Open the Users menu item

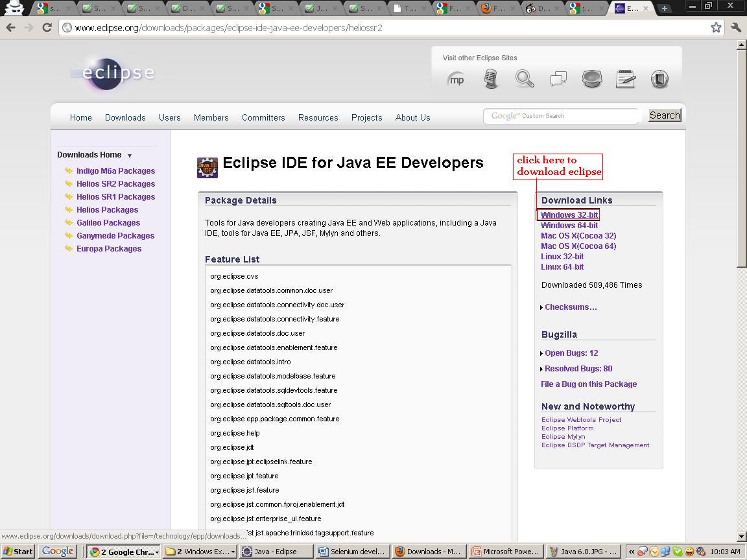point(170,117)
